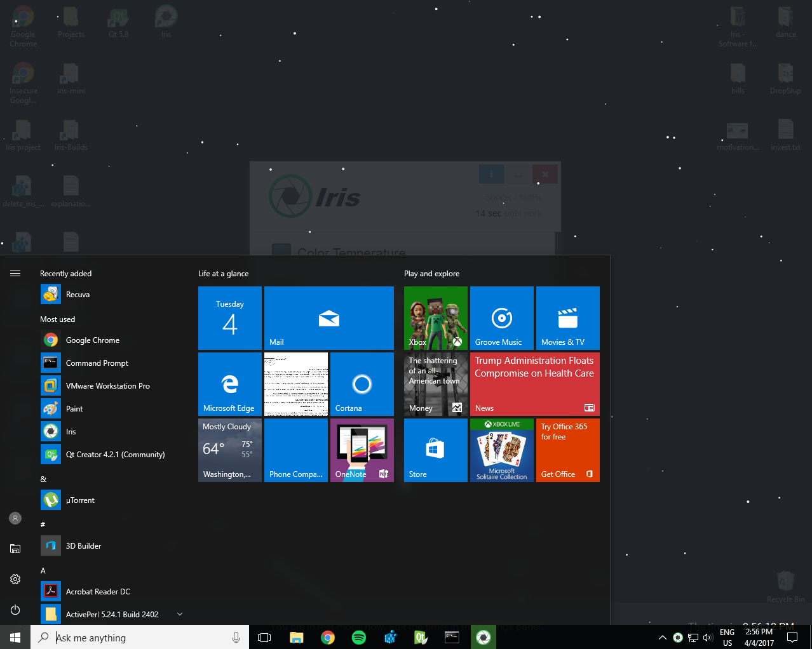Open the volume control in system tray
Screen dimensions: 812x649
pos(708,638)
